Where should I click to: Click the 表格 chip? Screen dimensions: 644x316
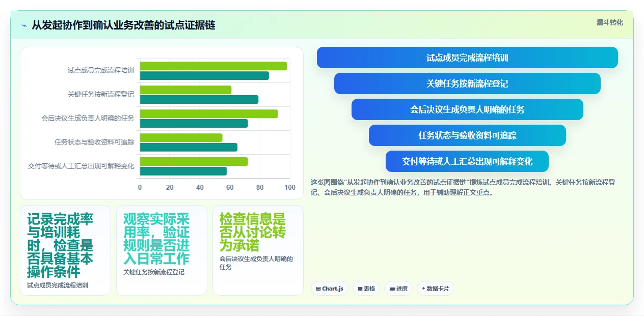coord(366,289)
